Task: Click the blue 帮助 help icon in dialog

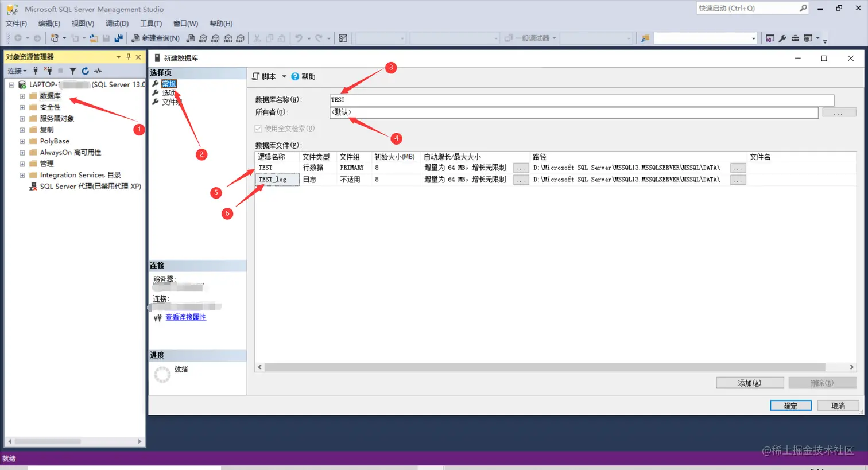Action: point(295,76)
